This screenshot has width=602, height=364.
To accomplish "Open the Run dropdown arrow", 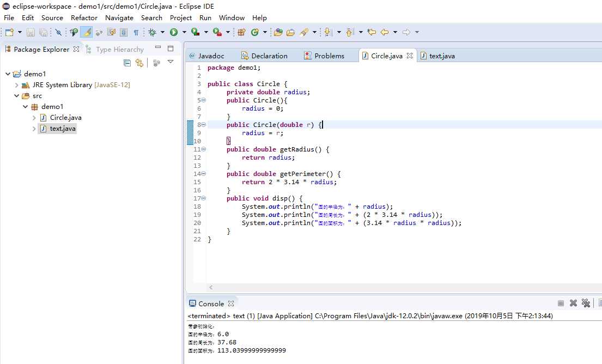I will click(x=184, y=32).
